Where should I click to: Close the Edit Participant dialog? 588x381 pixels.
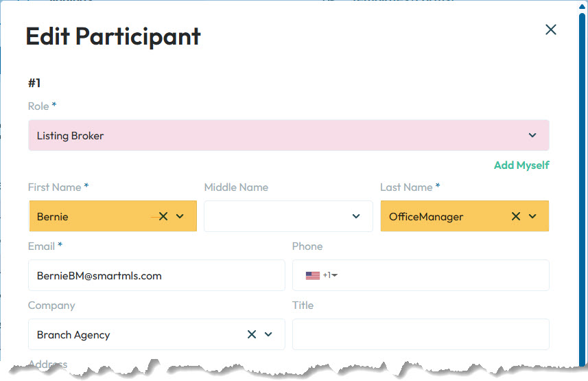pos(550,30)
